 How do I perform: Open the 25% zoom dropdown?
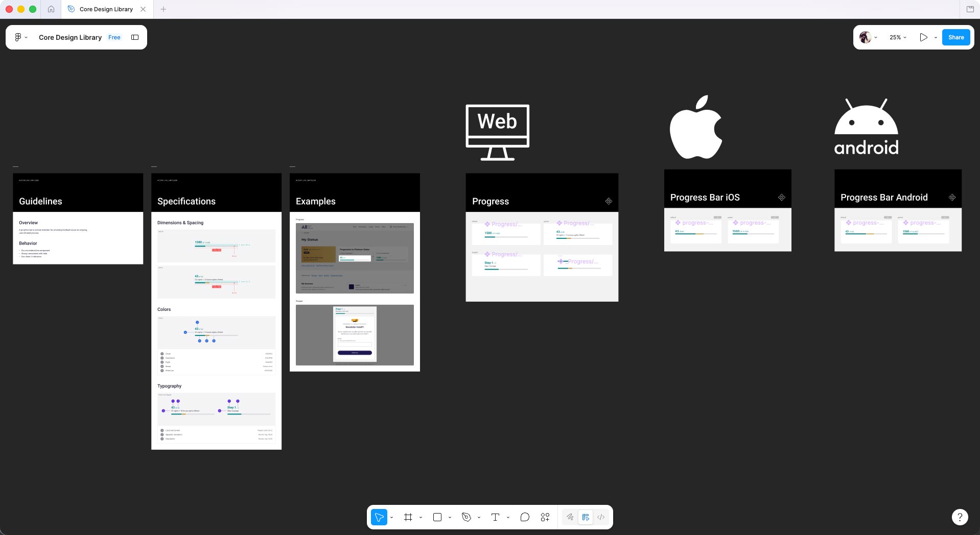[x=898, y=37]
